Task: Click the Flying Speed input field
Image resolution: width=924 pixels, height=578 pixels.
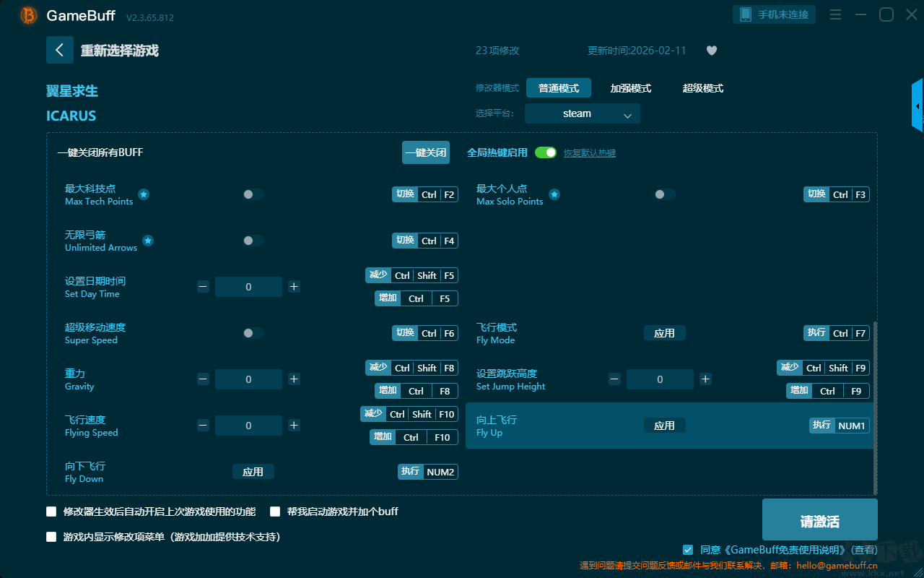Action: (248, 426)
